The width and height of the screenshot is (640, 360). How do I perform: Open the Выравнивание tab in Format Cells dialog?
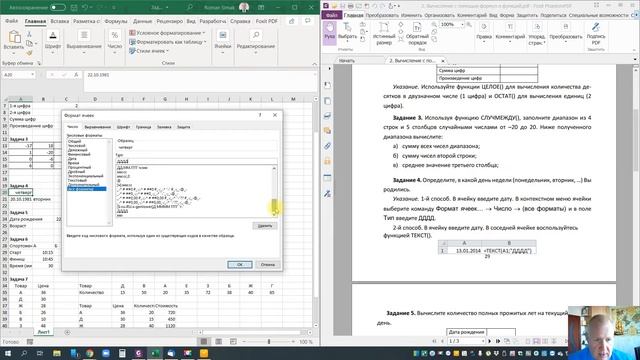[x=98, y=127]
